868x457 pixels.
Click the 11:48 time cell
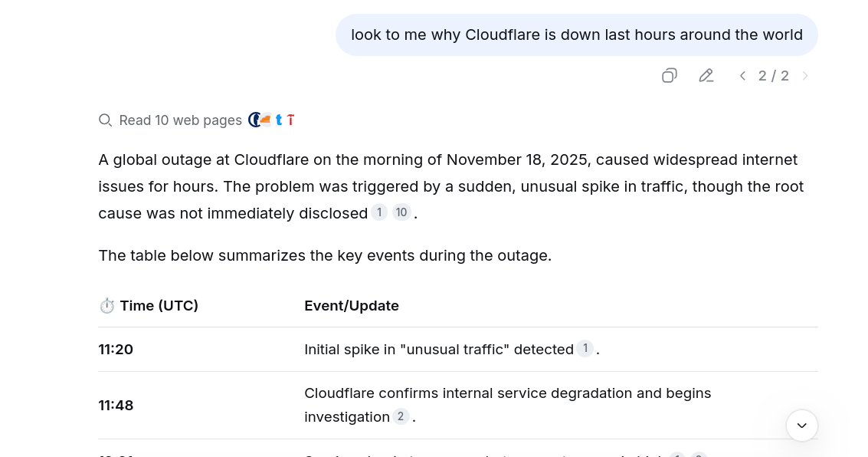click(x=116, y=406)
